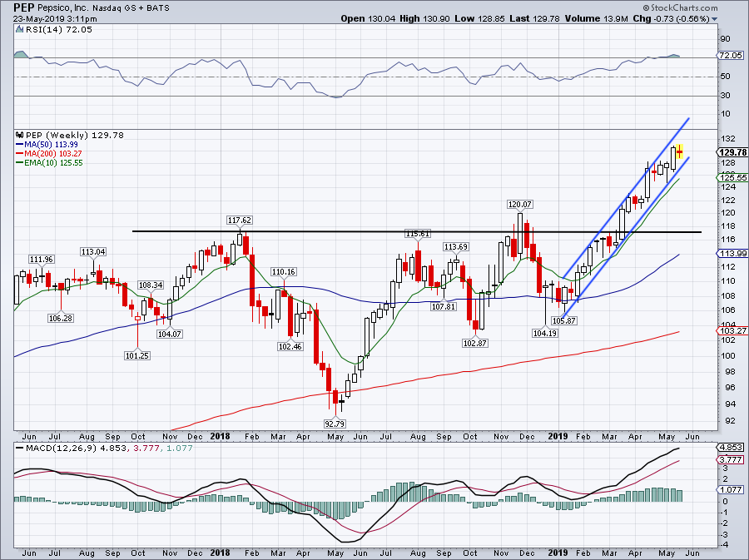The width and height of the screenshot is (749, 560).
Task: Click the 4.853 MACD axis tag
Action: [731, 448]
